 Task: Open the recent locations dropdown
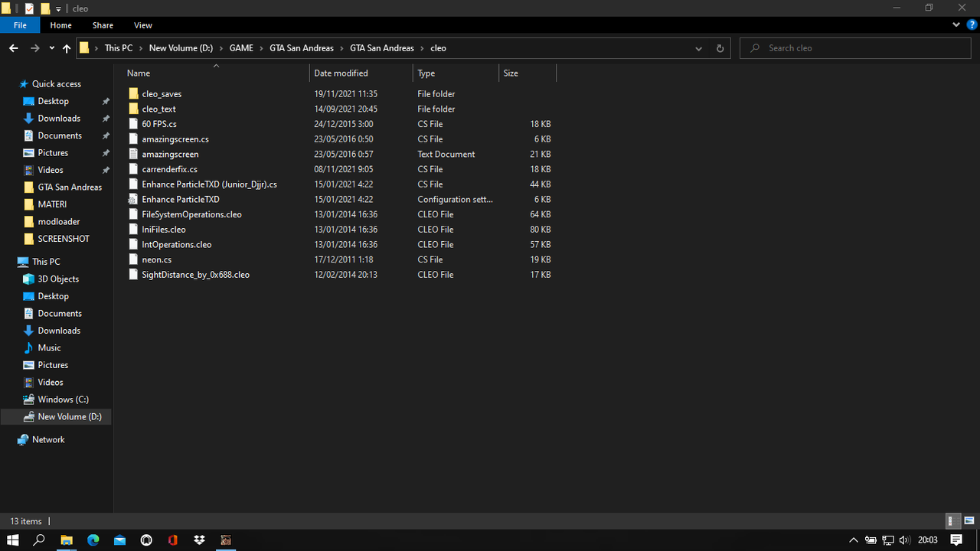pos(51,48)
